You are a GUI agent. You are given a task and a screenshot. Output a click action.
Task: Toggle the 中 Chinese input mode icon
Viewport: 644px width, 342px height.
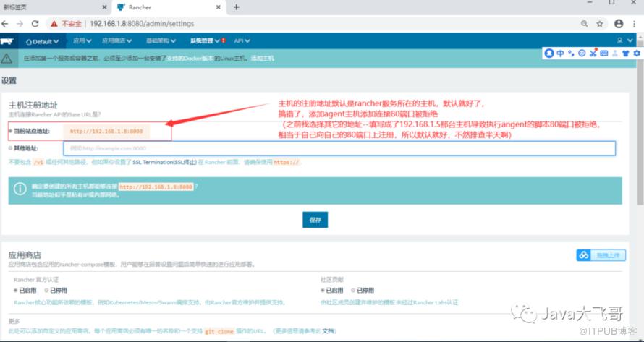coord(560,53)
